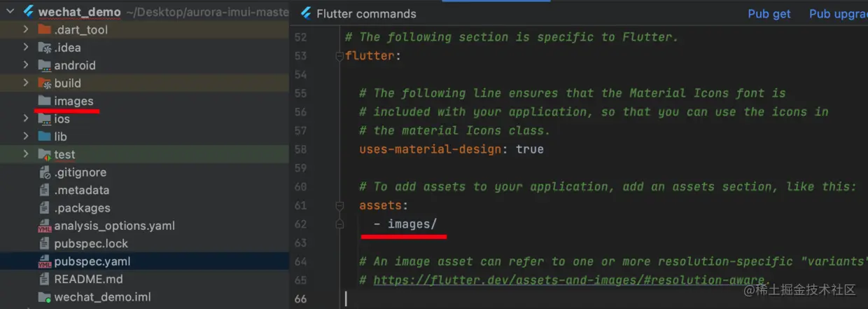868x309 pixels.
Task: Select the wechat_demo project name
Action: [x=79, y=12]
